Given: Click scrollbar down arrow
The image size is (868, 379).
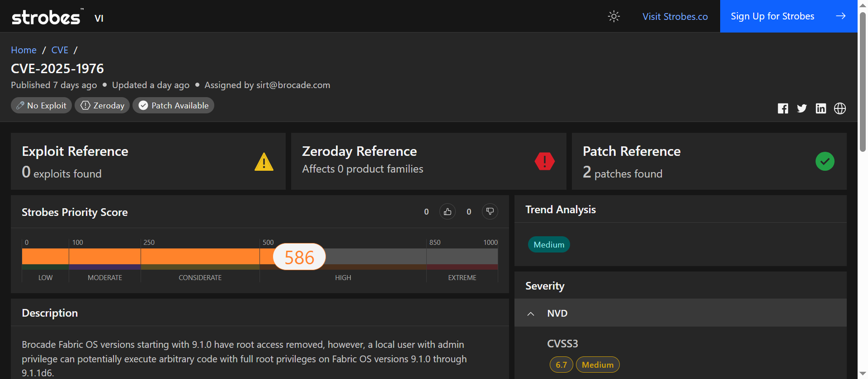Looking at the screenshot, I should point(863,374).
